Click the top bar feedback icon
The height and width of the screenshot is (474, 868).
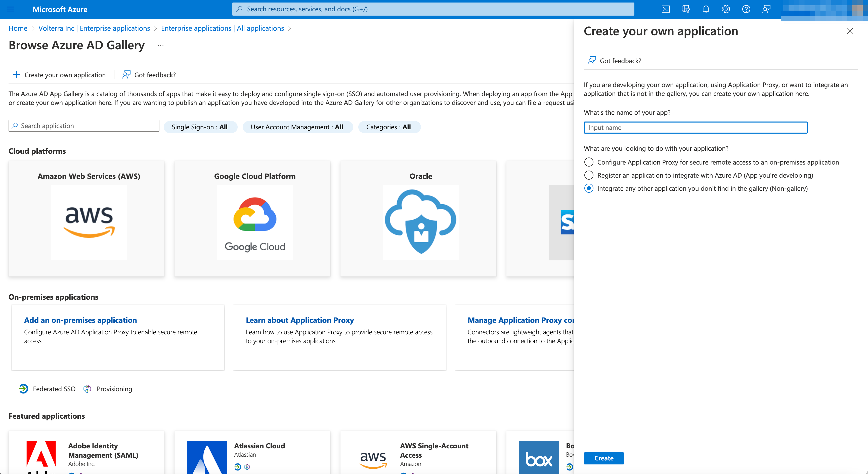tap(766, 9)
